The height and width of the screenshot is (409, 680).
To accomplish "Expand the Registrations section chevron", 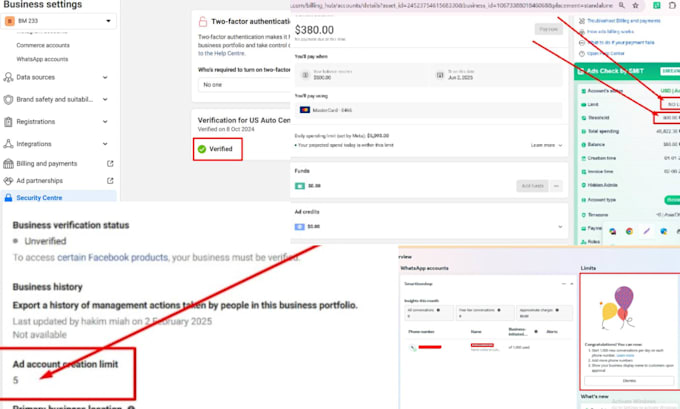I will [105, 121].
